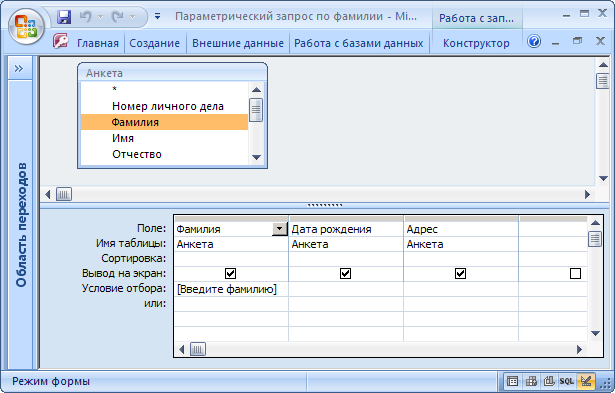Uncheck Вывод на экран for Адрес
This screenshot has width=615, height=393.
pos(460,273)
